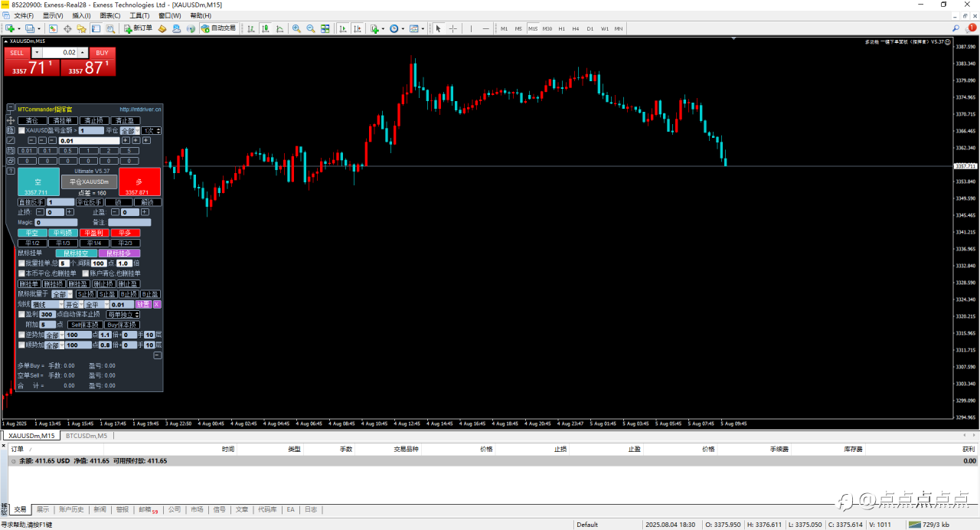Toggle the Terminal panel icon

[96, 28]
